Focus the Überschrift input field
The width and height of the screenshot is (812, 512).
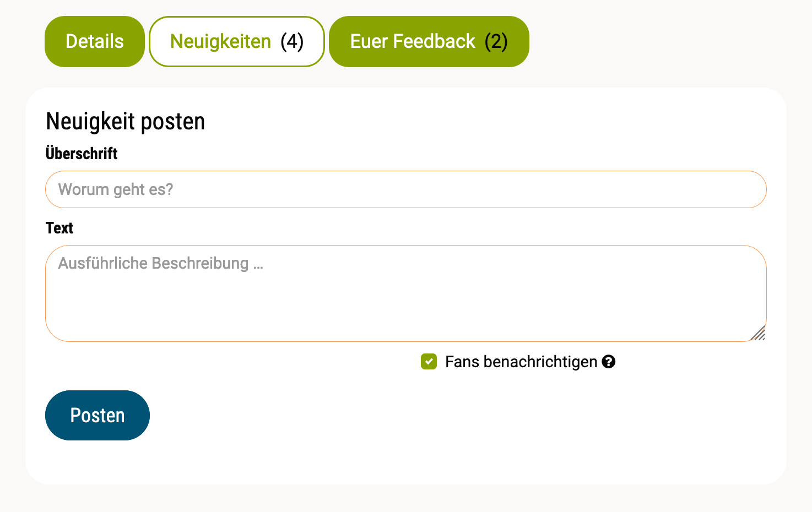tap(405, 189)
